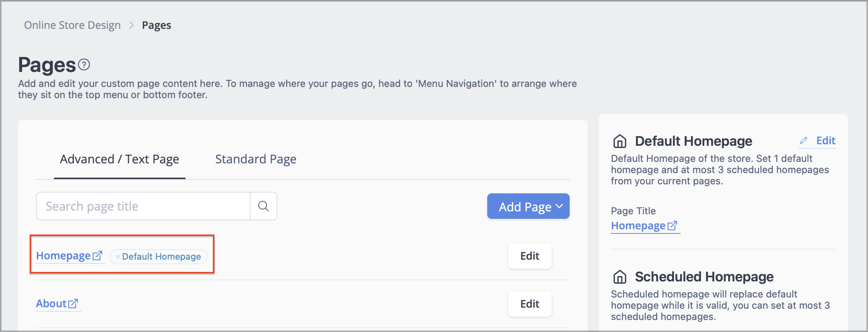
Task: Click the Pages breadcrumb item
Action: (x=156, y=25)
